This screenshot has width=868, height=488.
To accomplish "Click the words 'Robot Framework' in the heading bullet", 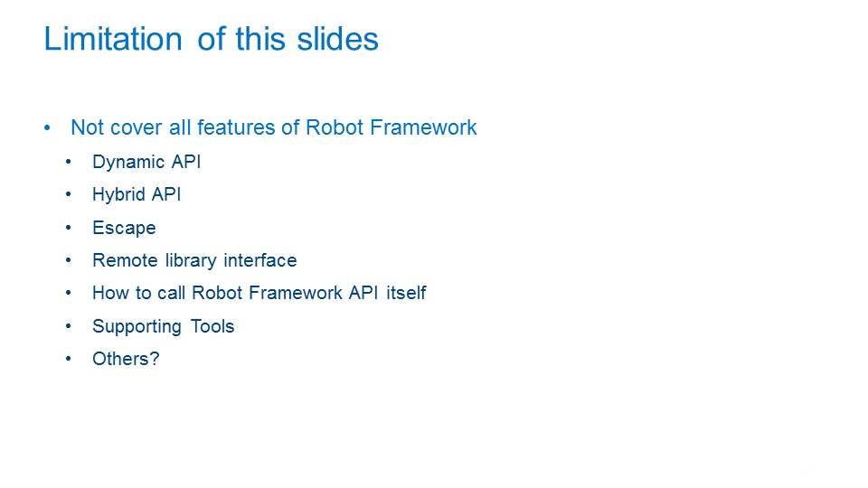I will tap(391, 127).
